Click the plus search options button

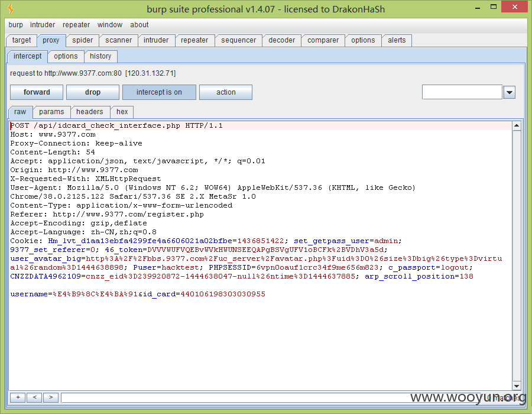[x=18, y=397]
